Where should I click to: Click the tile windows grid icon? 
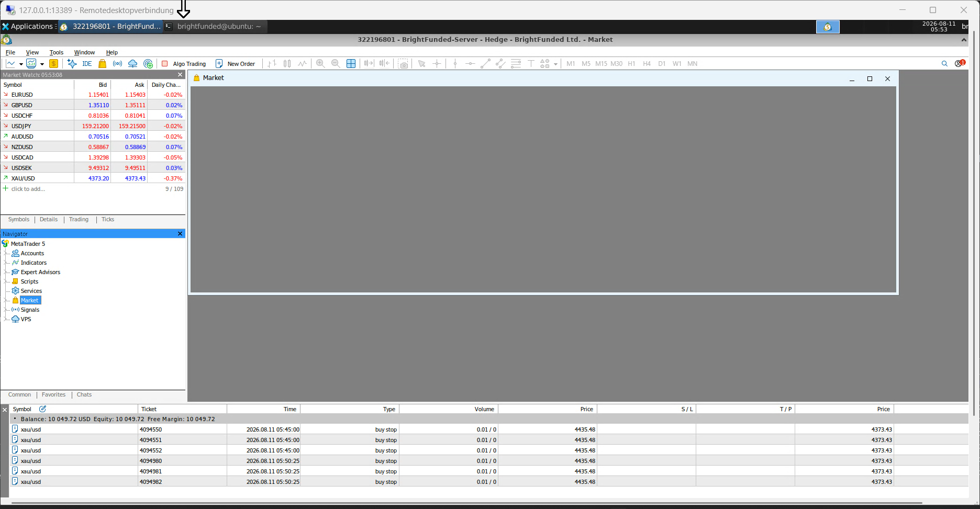click(x=351, y=64)
